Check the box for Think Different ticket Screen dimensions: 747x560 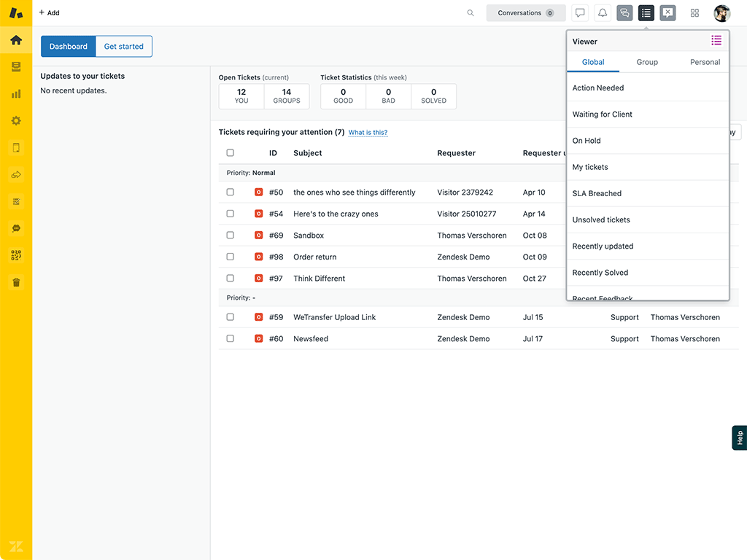230,278
